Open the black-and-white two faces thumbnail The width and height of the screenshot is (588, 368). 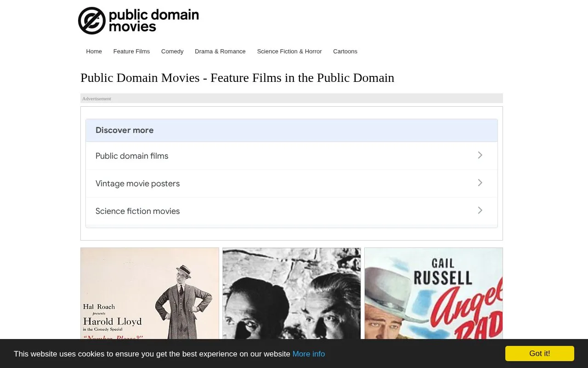[x=292, y=293]
